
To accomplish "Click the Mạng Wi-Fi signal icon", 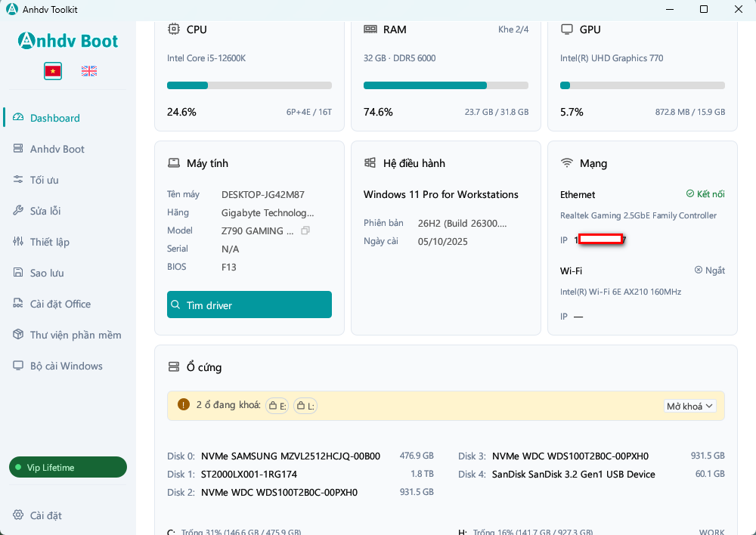I will [567, 163].
